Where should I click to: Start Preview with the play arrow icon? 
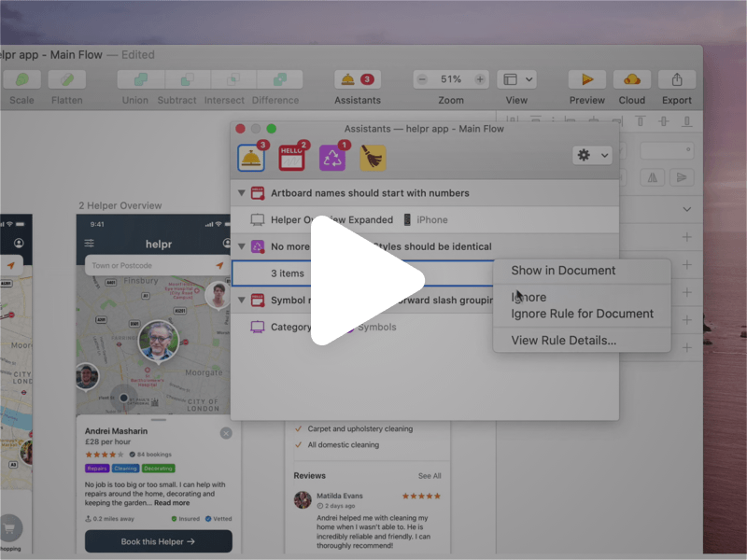(x=587, y=79)
